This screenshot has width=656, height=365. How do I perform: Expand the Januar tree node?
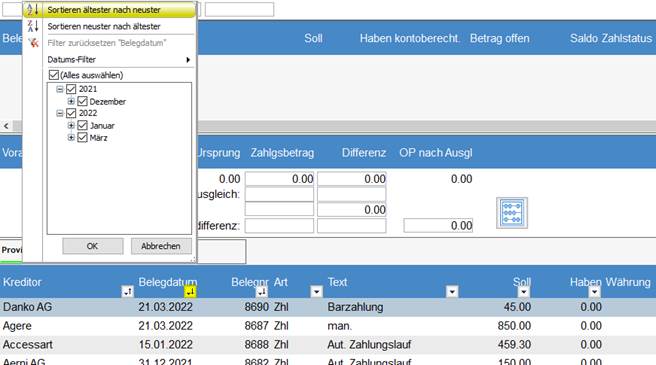pyautogui.click(x=71, y=125)
